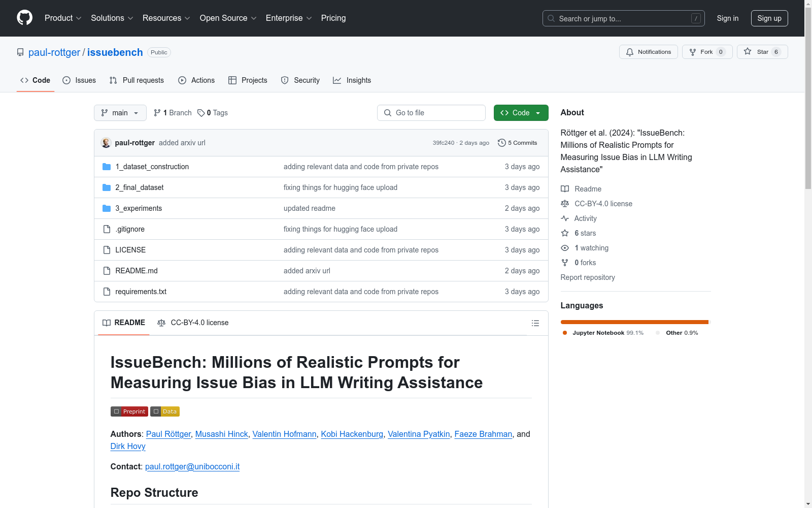Click the star icon beside 6 stars
812x508 pixels.
tap(565, 233)
